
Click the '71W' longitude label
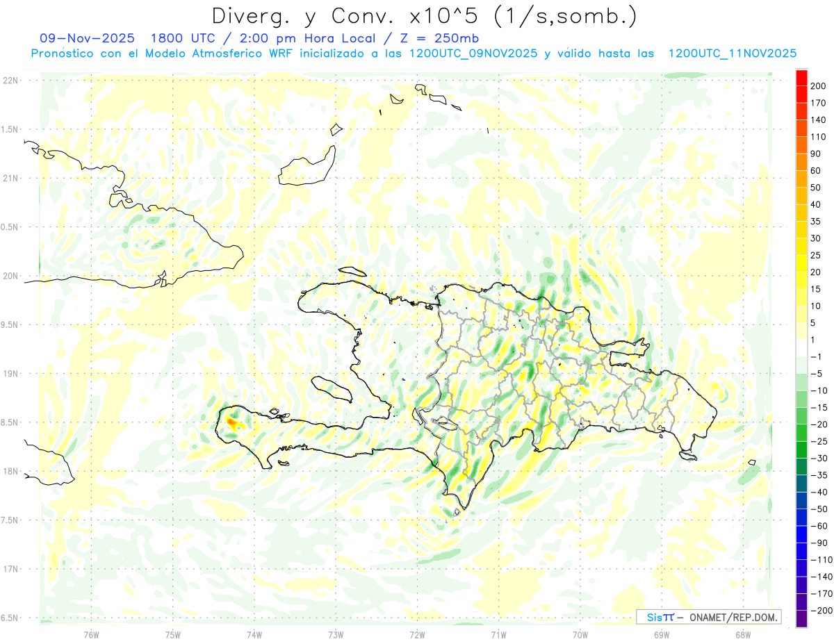[498, 634]
